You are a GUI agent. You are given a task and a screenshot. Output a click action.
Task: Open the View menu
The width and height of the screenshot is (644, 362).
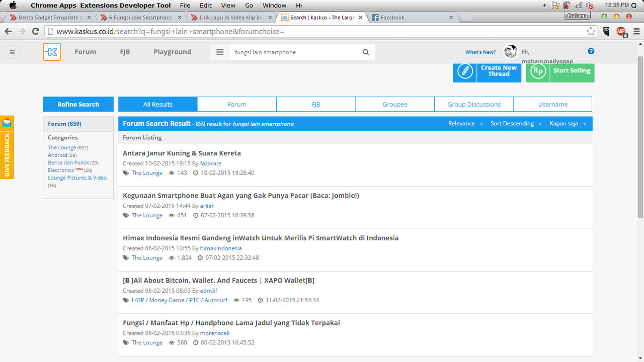(x=228, y=6)
